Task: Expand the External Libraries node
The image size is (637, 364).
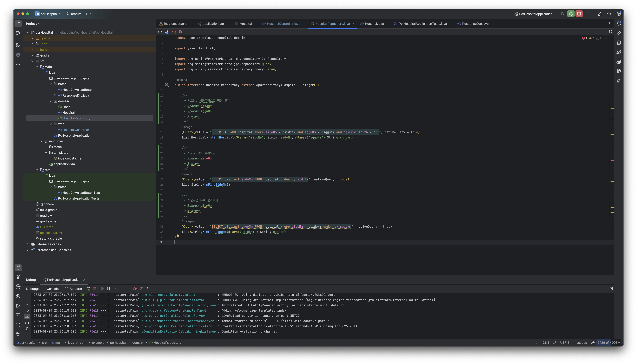Action: 28,244
